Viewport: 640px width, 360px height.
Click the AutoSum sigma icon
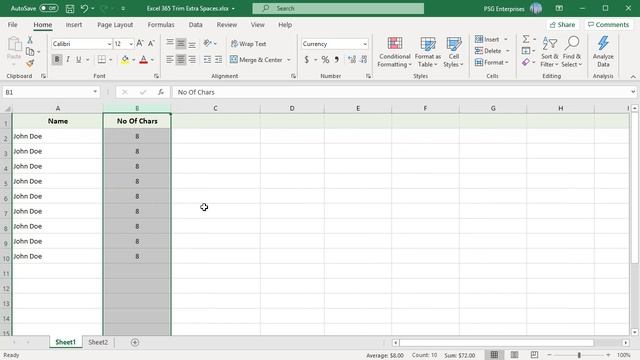(x=526, y=39)
